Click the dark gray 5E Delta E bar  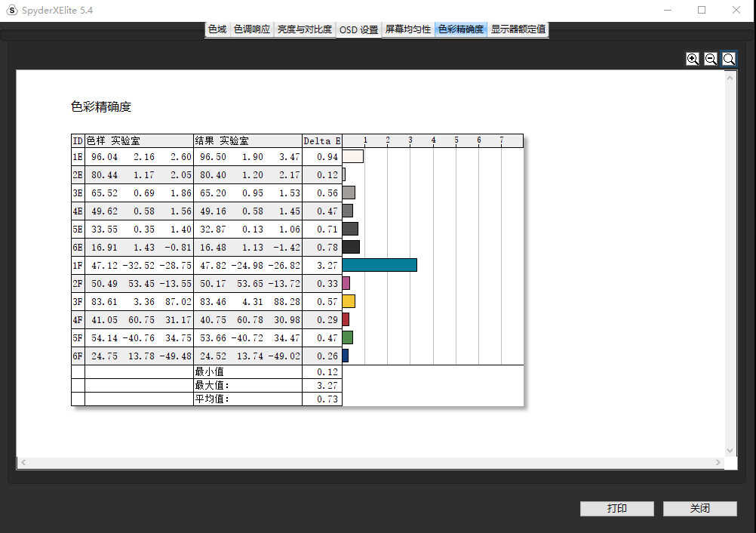(x=350, y=229)
